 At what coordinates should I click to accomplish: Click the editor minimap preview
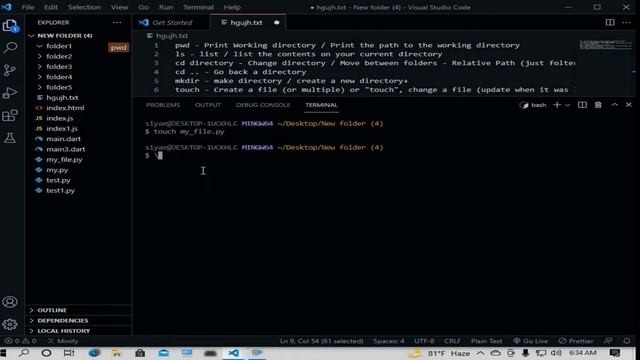(605, 45)
